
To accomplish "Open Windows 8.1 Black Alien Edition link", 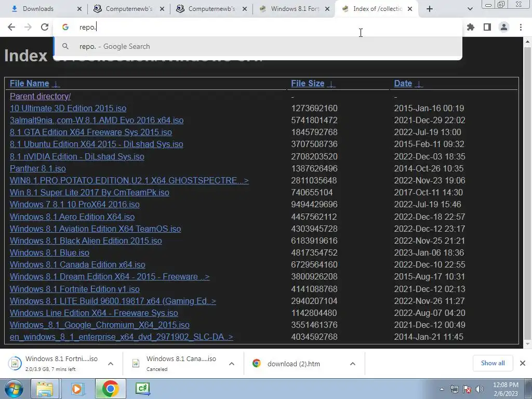I will [86, 241].
